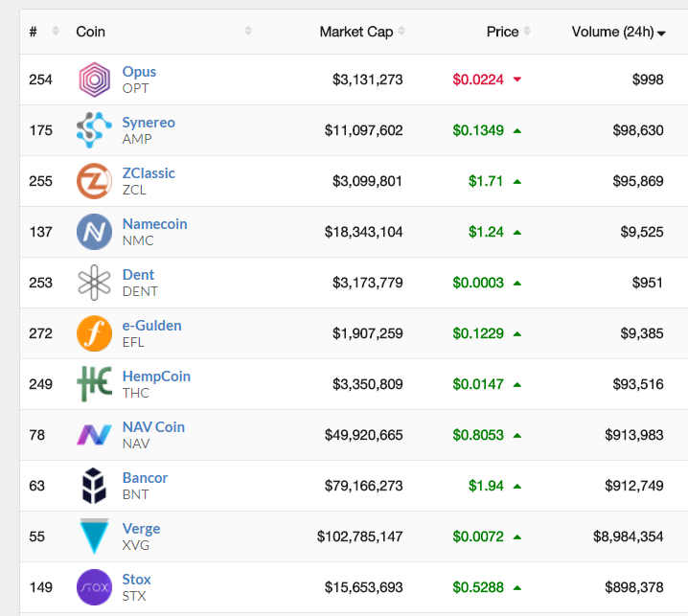Click the ZClassic orange logo icon
The height and width of the screenshot is (616, 688).
pos(94,181)
